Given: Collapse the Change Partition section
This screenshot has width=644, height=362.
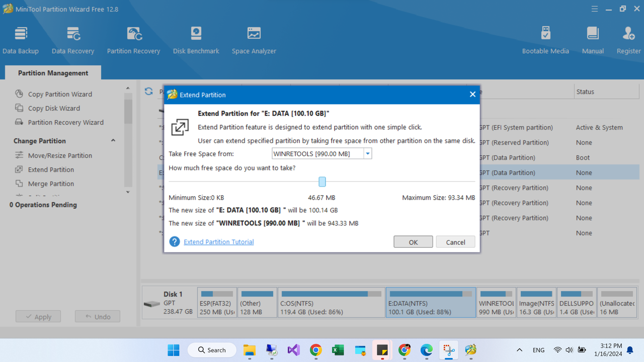Looking at the screenshot, I should tap(113, 141).
